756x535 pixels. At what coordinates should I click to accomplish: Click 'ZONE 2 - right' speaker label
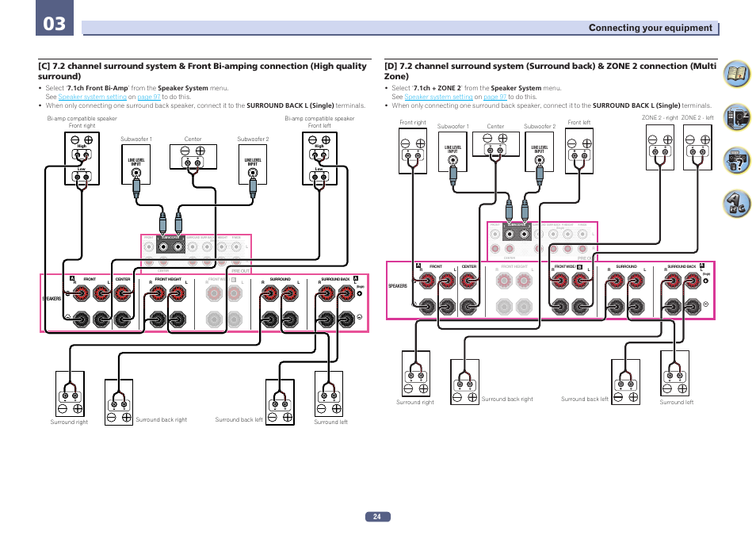tap(659, 118)
